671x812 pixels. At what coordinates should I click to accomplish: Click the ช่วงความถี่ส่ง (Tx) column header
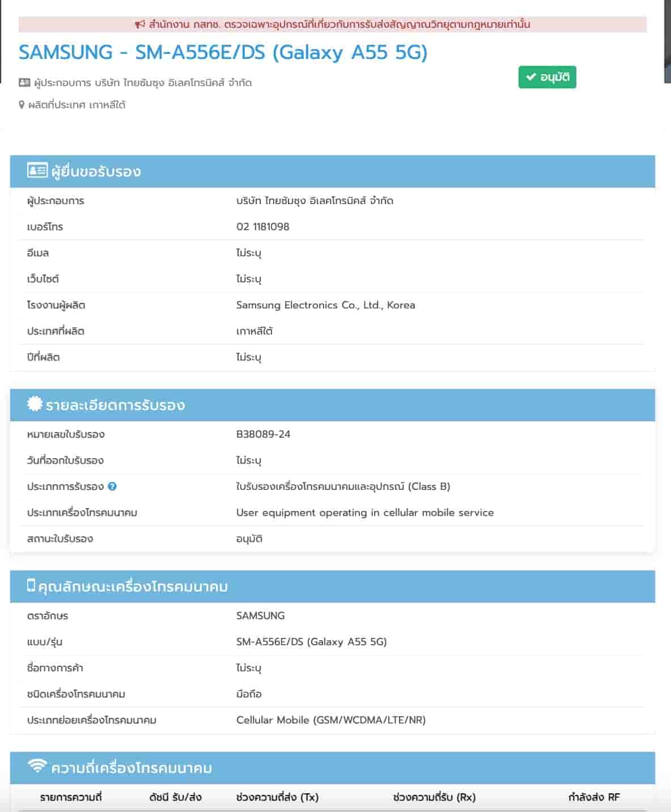pos(278,797)
